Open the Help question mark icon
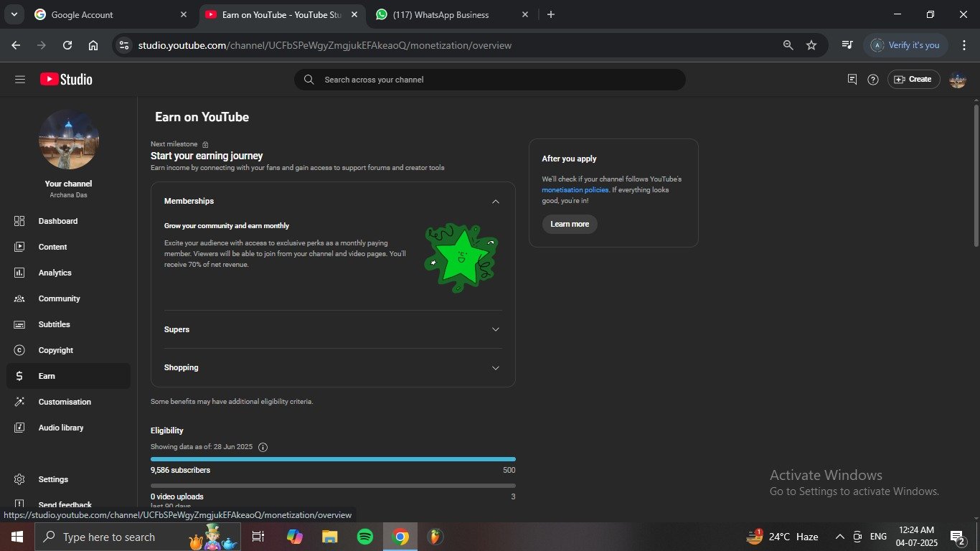 point(873,80)
